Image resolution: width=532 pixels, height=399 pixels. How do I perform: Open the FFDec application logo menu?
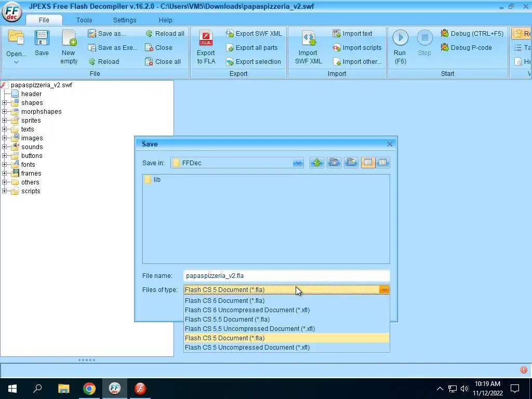[12, 11]
